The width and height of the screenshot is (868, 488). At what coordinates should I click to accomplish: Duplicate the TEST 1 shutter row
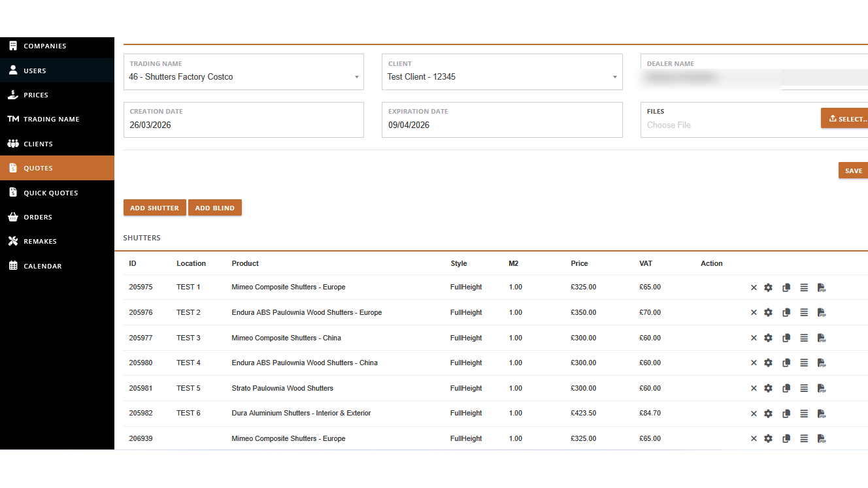786,287
